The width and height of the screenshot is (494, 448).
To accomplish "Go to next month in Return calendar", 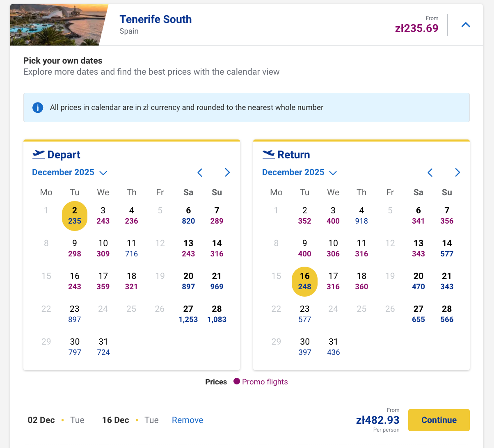I will (457, 173).
